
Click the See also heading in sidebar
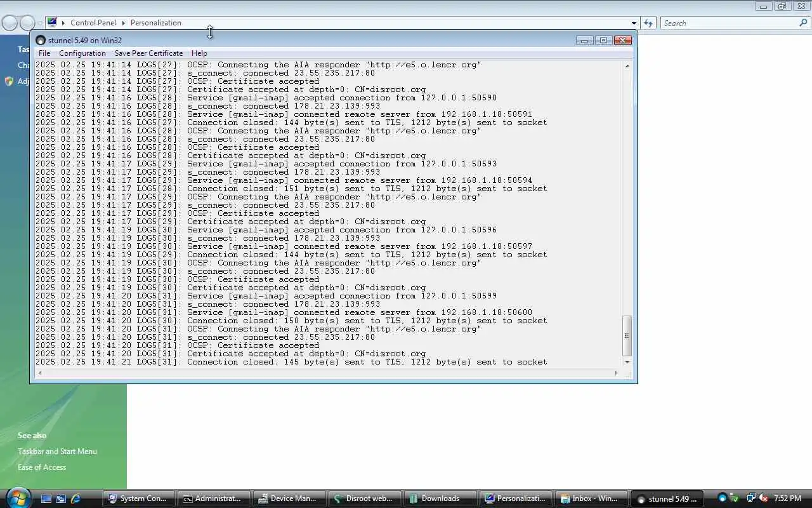click(x=32, y=436)
